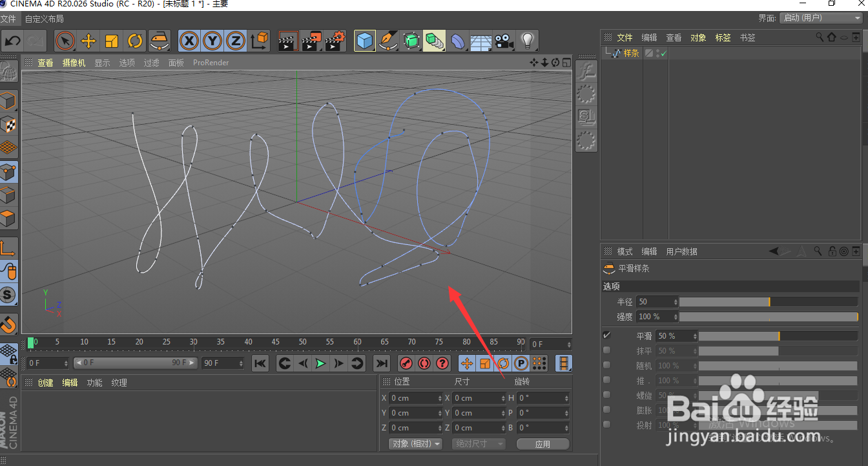The width and height of the screenshot is (868, 466).
Task: Click the Undo arrow icon
Action: pyautogui.click(x=12, y=41)
